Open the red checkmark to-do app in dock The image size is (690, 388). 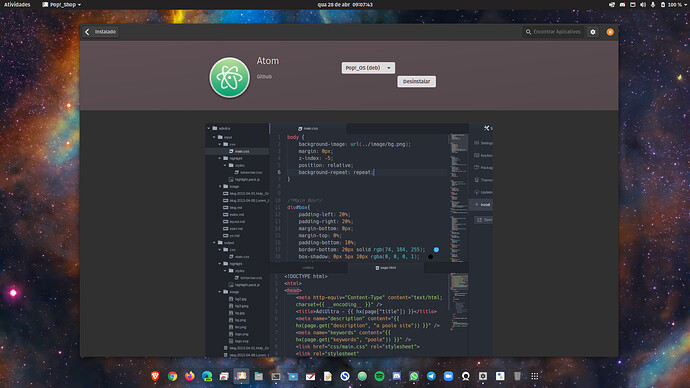[310, 376]
